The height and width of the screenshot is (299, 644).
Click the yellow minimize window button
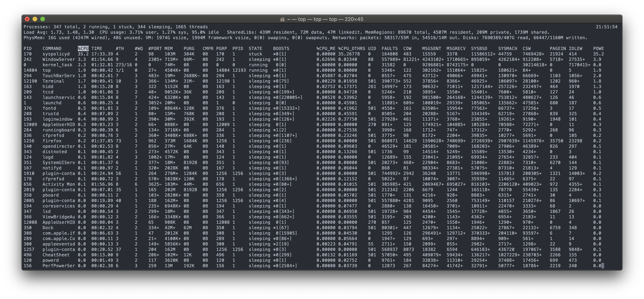[35, 19]
